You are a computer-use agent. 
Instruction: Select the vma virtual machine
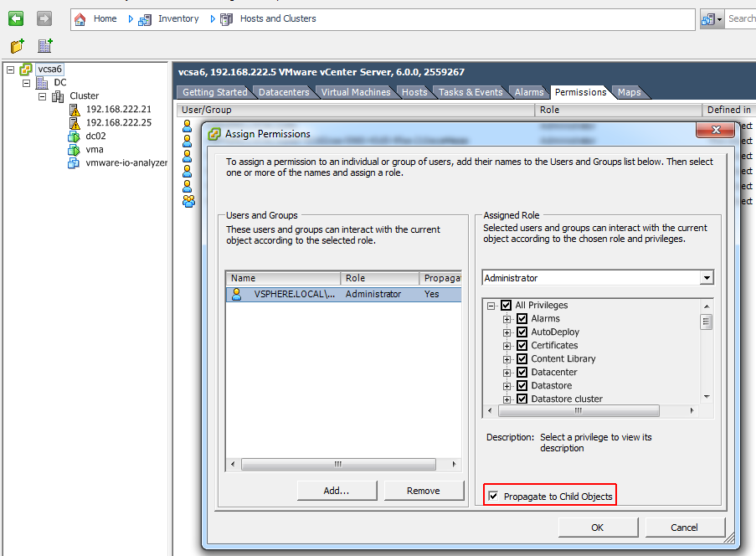95,150
